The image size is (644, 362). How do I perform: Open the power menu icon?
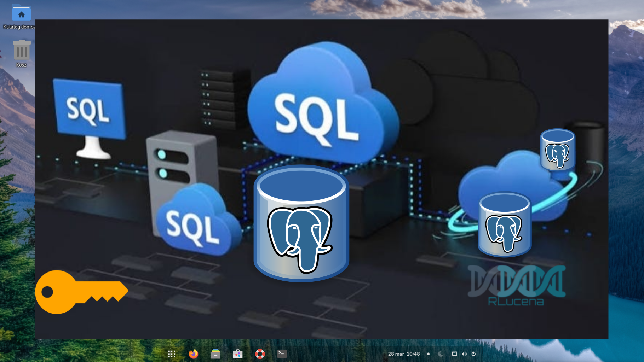tap(473, 354)
